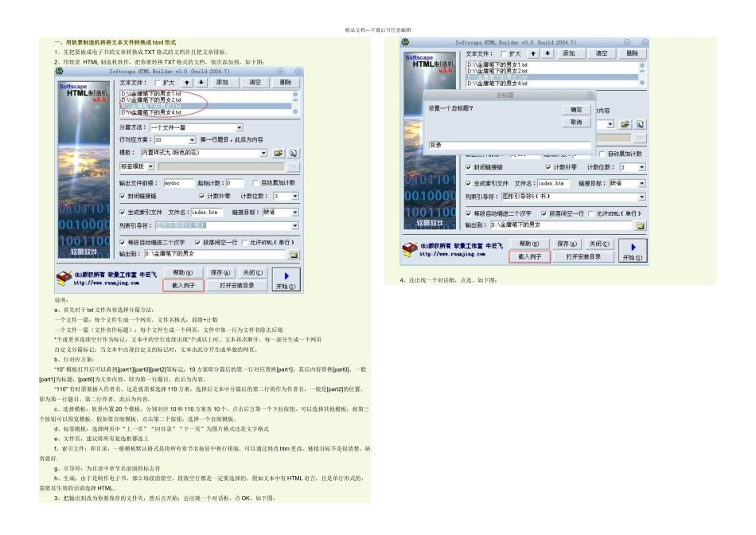Toggle 计数补零 checkbox in left window
The height and width of the screenshot is (535, 756).
point(201,197)
